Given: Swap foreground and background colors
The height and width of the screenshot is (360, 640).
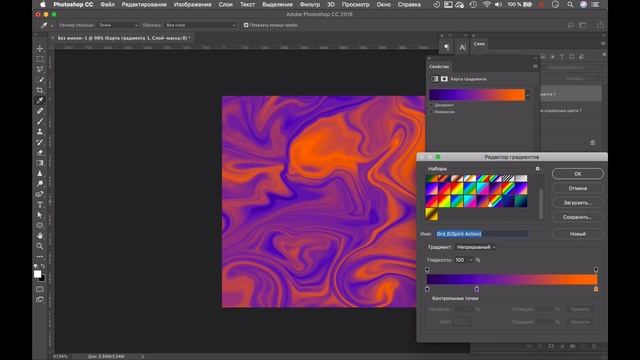Looking at the screenshot, I should click(43, 266).
